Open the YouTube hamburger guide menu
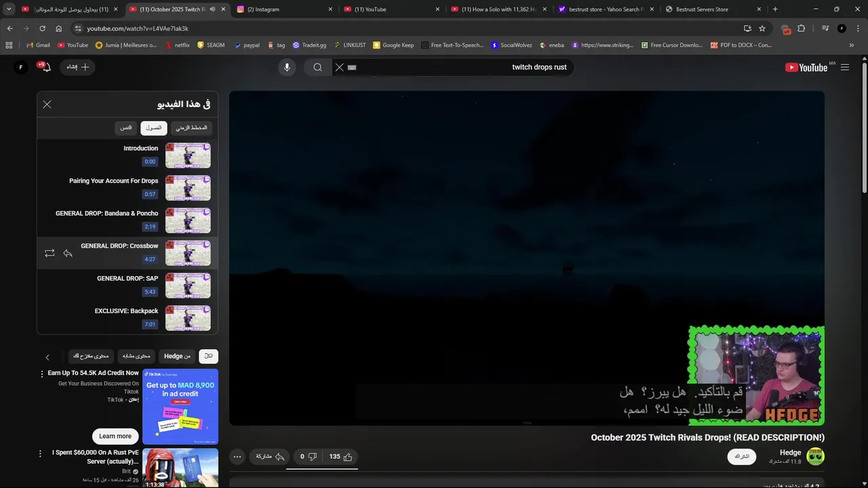The height and width of the screenshot is (488, 868). tap(845, 67)
